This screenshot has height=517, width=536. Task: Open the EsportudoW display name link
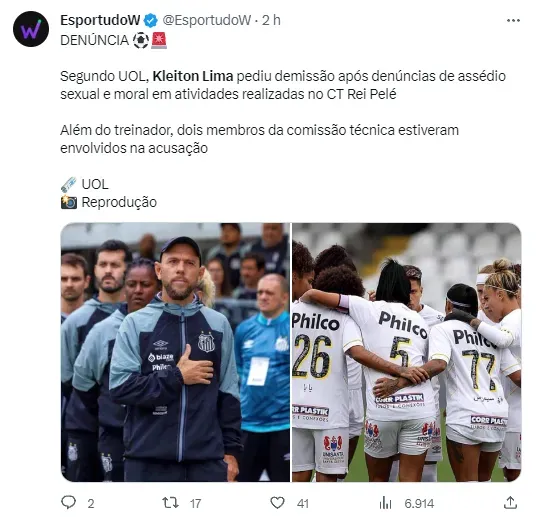pos(100,21)
